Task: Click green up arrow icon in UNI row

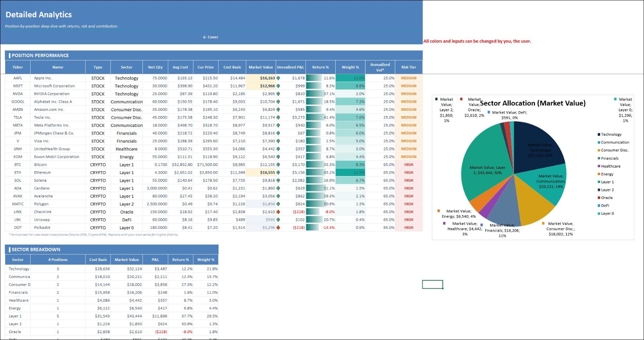Action: 278,220
